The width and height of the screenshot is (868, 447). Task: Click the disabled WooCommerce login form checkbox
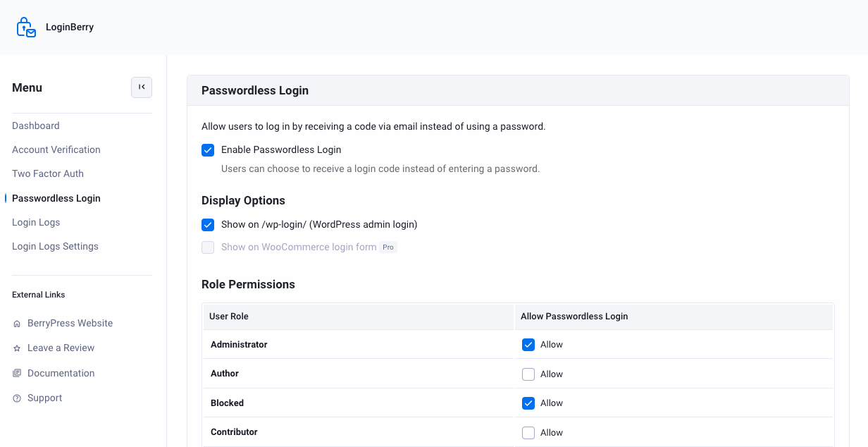point(208,247)
